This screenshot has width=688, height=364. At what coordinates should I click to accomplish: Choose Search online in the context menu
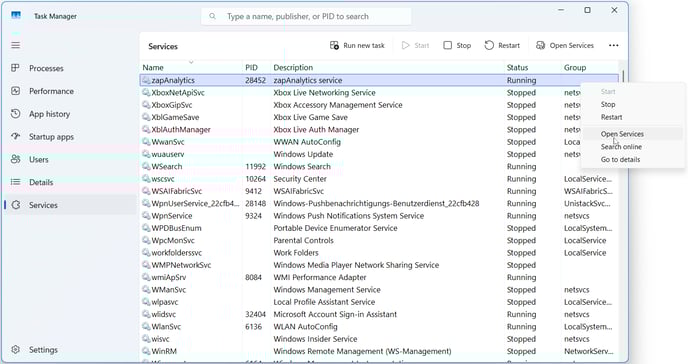[621, 147]
